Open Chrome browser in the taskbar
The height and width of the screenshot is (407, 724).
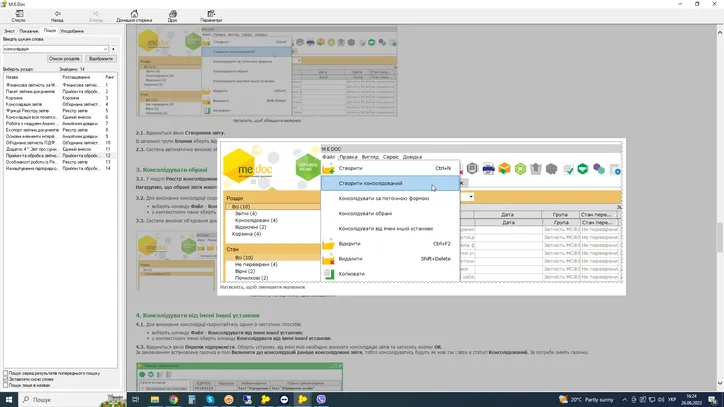tap(173, 399)
